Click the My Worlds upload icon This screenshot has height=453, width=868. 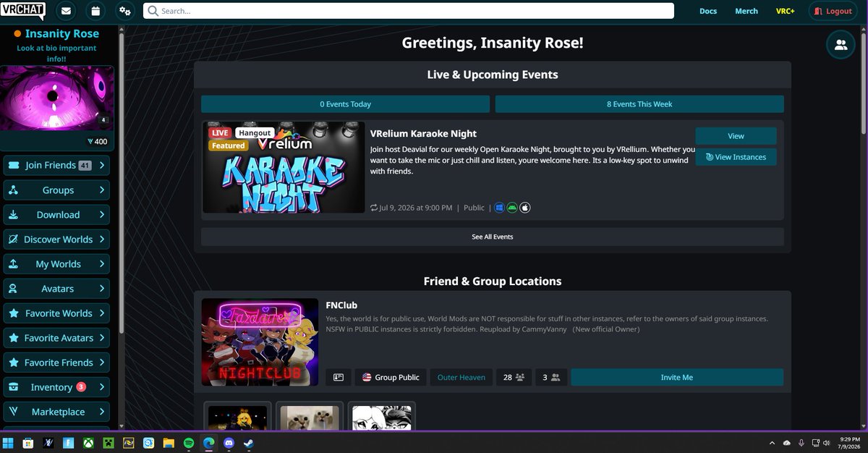(x=14, y=264)
